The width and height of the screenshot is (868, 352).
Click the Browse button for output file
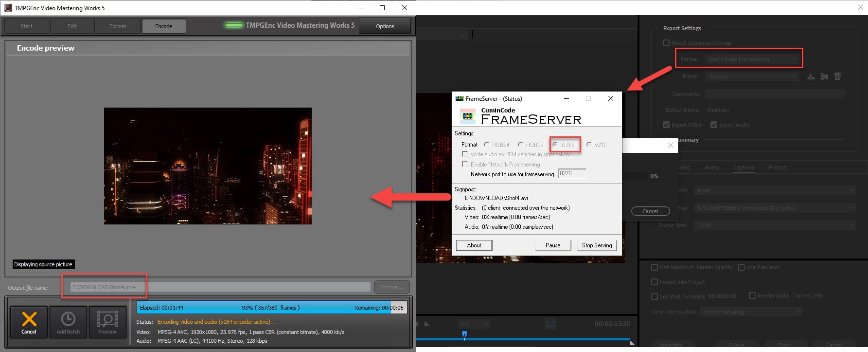point(391,287)
